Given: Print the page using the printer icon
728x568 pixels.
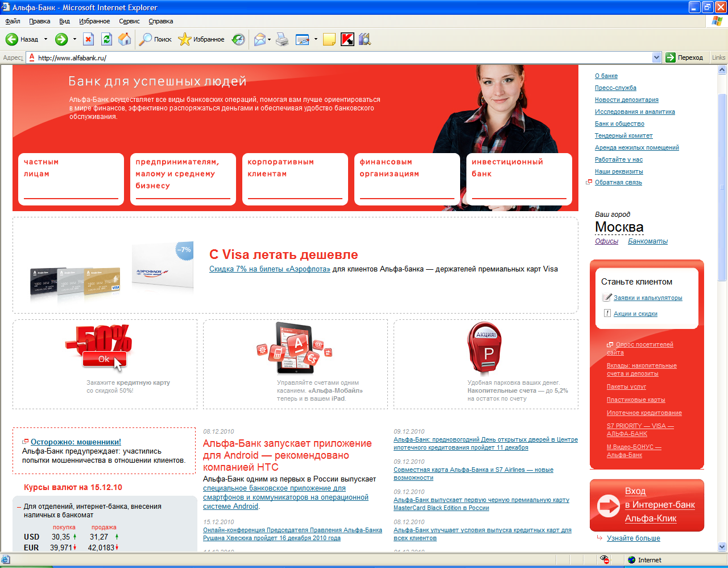Looking at the screenshot, I should [282, 39].
